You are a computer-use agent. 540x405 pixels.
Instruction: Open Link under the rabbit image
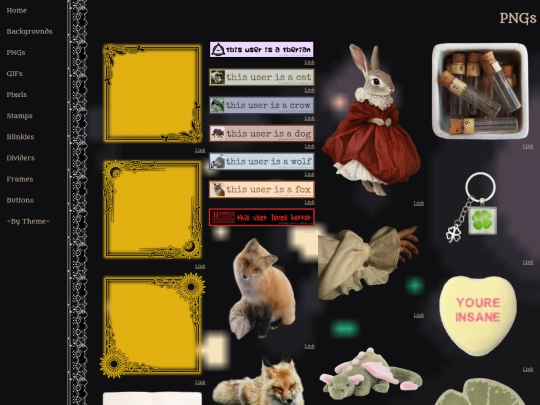418,204
